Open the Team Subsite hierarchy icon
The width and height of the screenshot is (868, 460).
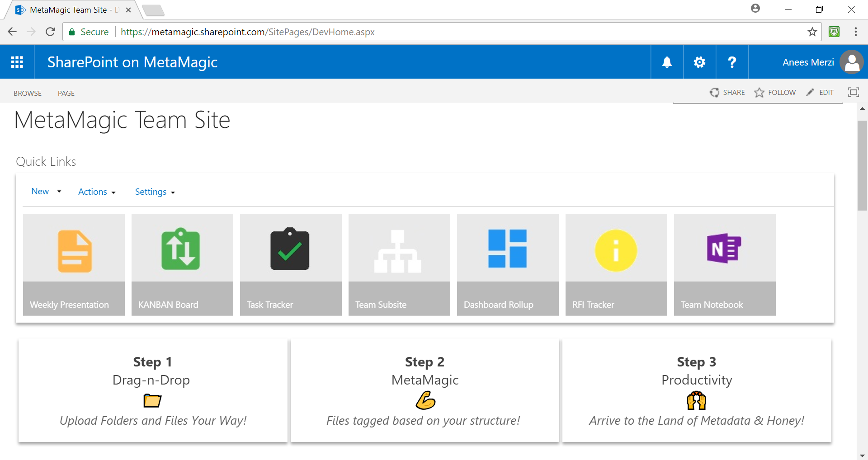click(x=398, y=251)
